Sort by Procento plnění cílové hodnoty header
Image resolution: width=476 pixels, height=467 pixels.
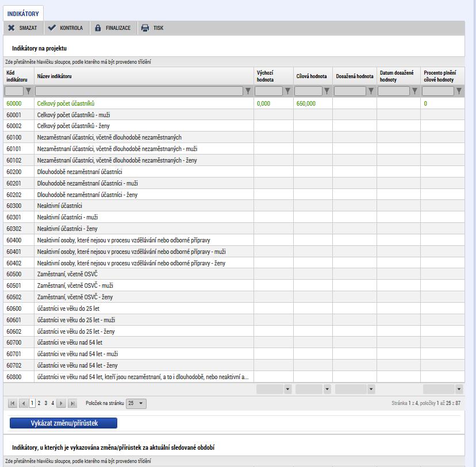click(x=443, y=76)
